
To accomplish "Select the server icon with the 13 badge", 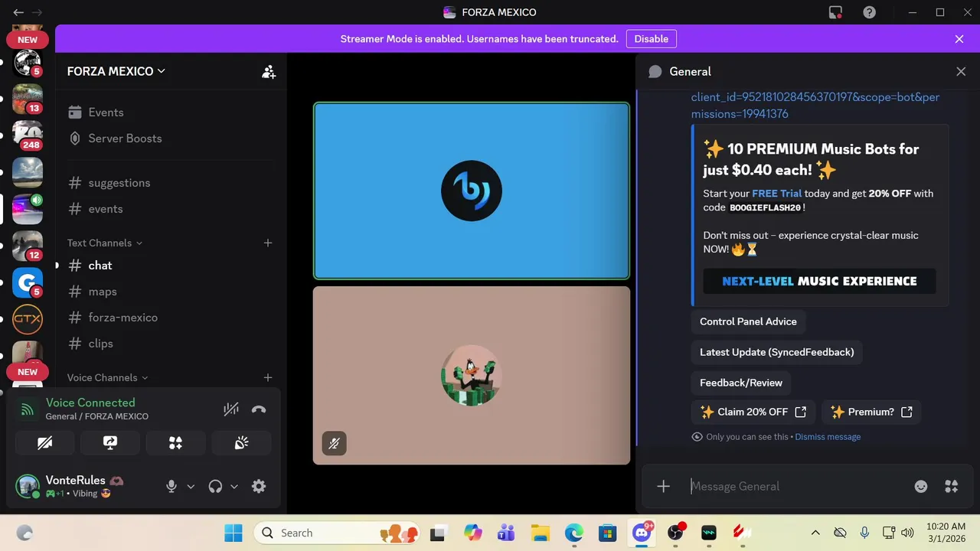I will pyautogui.click(x=28, y=99).
